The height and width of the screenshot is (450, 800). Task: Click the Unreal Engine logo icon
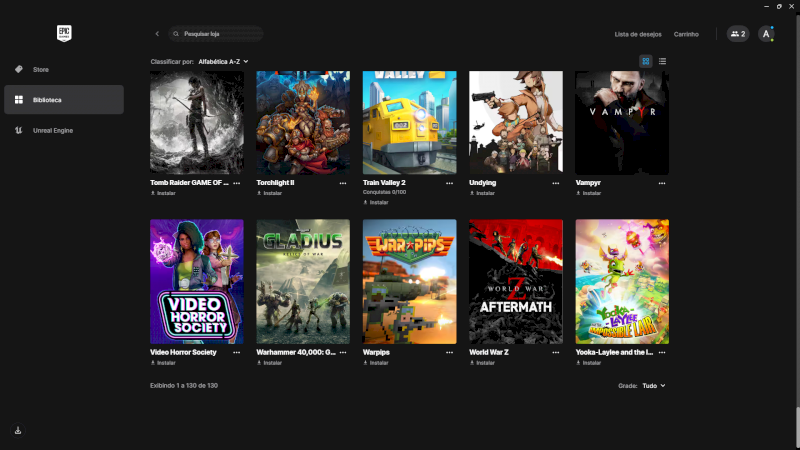coord(19,130)
